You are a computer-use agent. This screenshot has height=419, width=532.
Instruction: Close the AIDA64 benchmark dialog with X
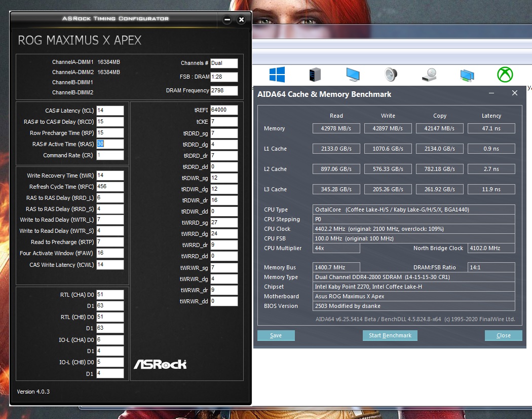pyautogui.click(x=515, y=93)
